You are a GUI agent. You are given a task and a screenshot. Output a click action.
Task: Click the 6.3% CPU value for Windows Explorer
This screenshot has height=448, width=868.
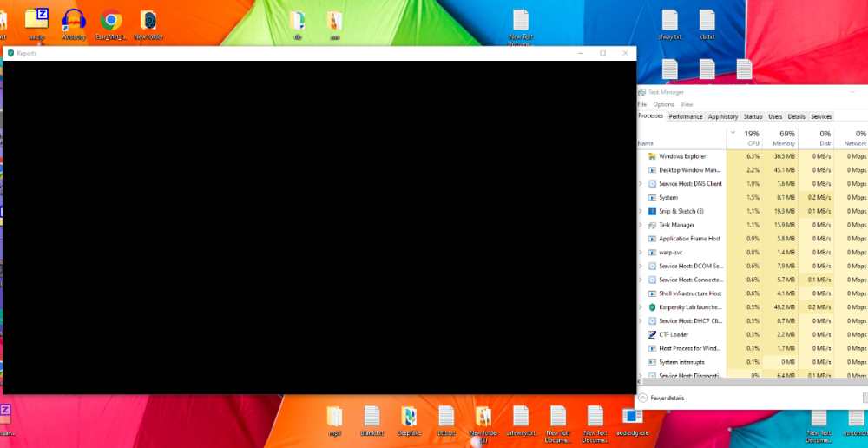[x=753, y=156]
